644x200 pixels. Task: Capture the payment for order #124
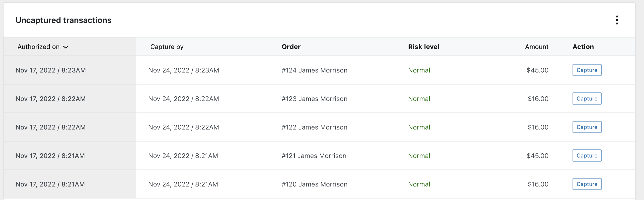coord(587,70)
